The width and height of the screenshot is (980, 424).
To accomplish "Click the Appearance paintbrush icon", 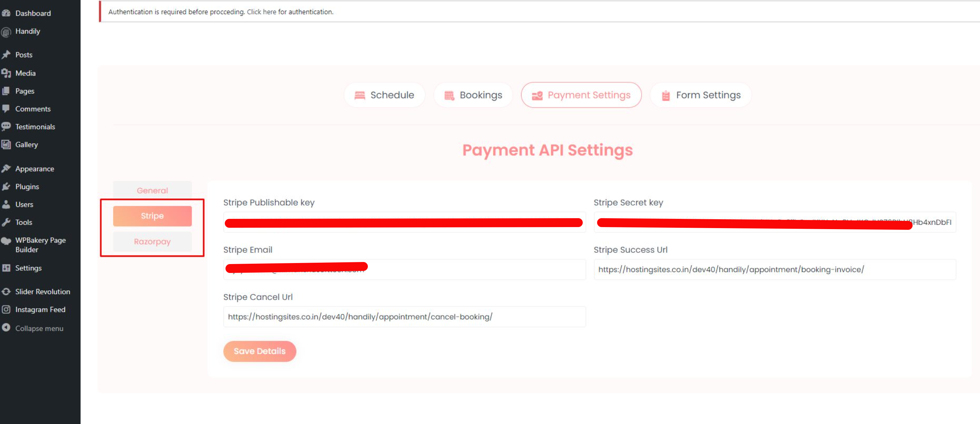I will (x=6, y=169).
